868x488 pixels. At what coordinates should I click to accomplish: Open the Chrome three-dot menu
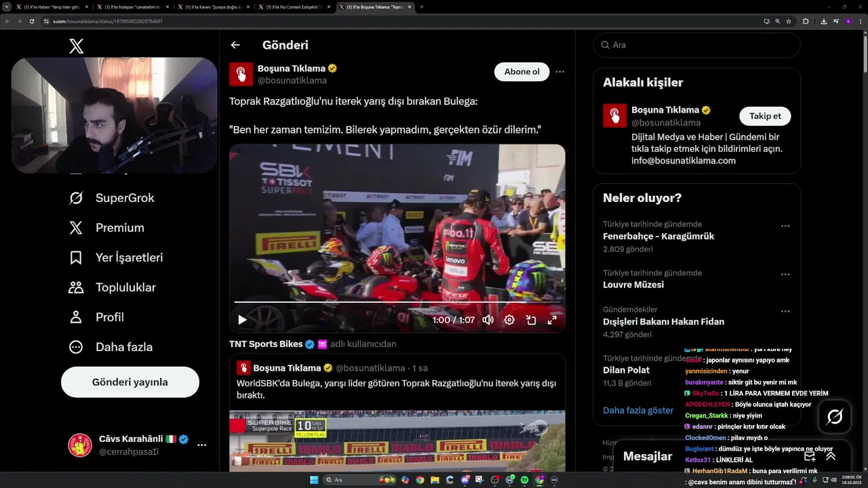coord(860,21)
